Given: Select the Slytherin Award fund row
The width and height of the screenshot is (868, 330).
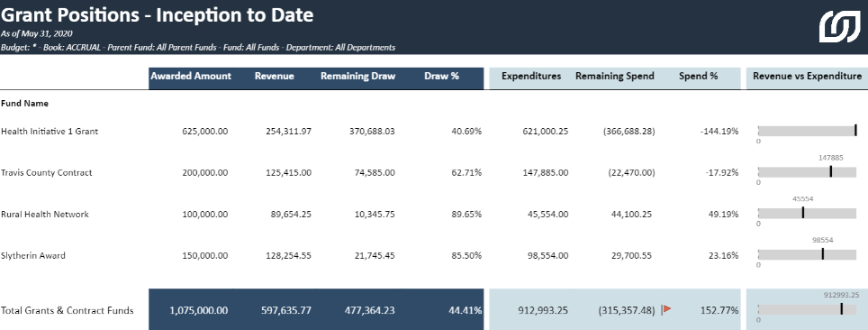Looking at the screenshot, I should [33, 256].
